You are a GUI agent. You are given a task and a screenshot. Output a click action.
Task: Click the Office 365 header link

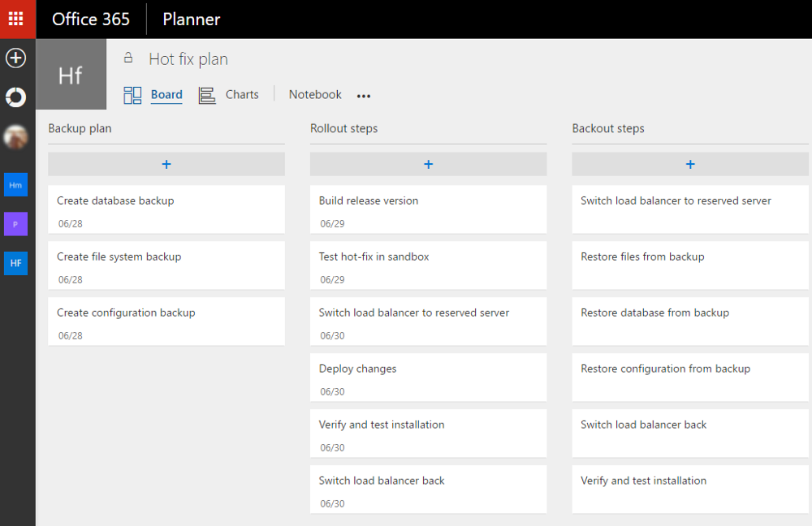pyautogui.click(x=91, y=19)
